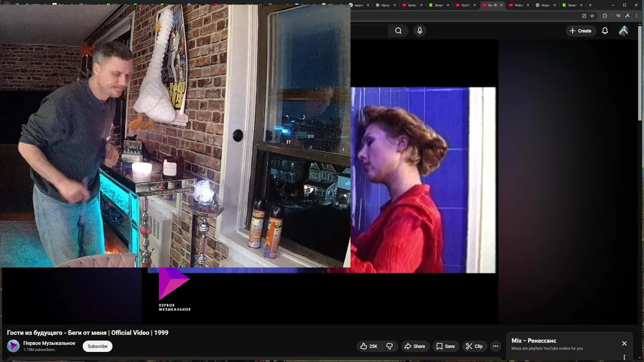Open the Chrome profile icon in toolbar
The image size is (644, 362).
[x=627, y=16]
